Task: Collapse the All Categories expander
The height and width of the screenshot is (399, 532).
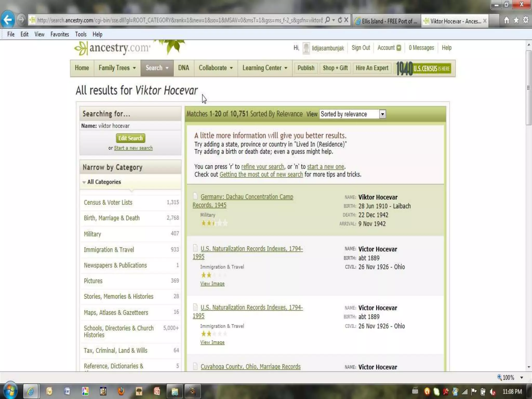Action: pyautogui.click(x=84, y=182)
